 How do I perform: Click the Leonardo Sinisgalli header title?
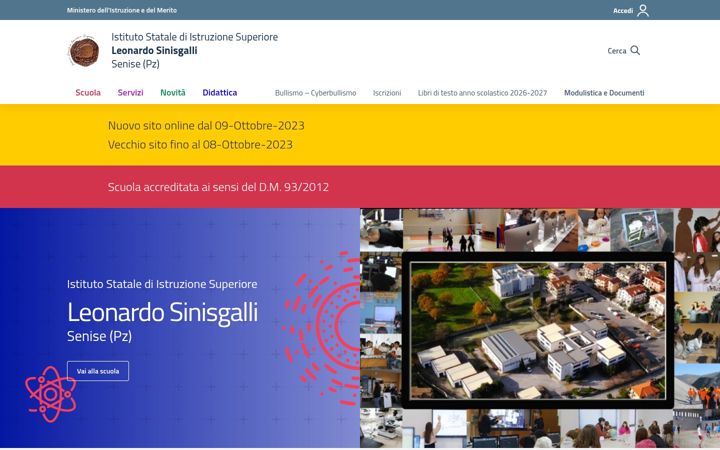(154, 51)
